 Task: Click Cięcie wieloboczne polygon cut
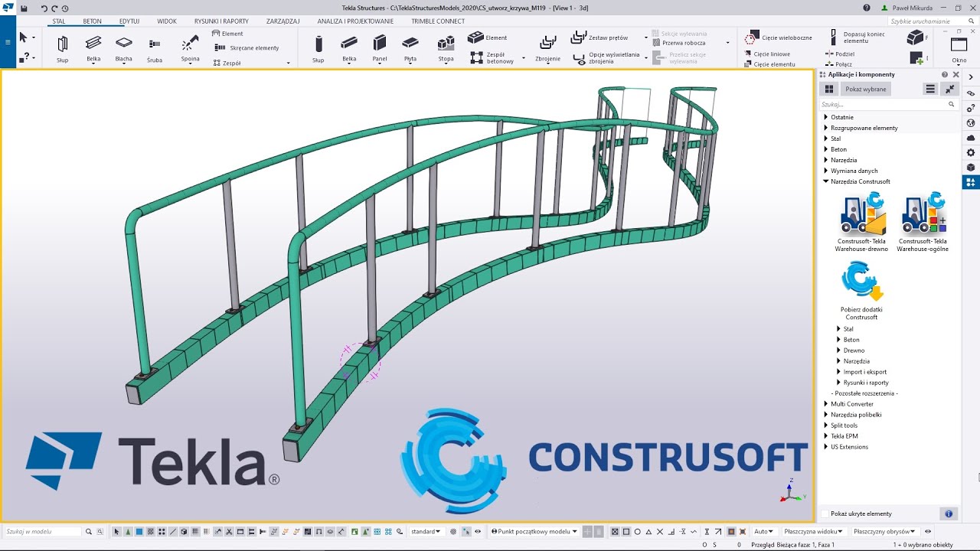pos(779,37)
